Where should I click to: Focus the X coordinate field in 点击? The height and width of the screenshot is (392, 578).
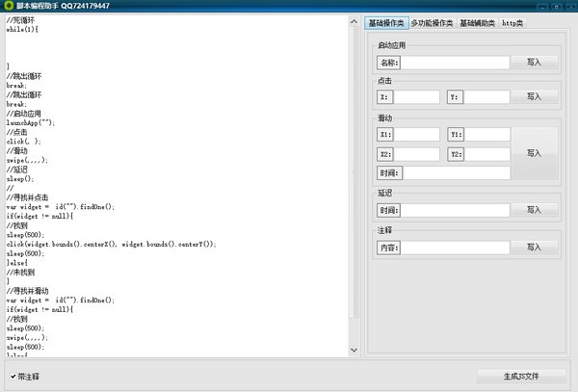pyautogui.click(x=416, y=97)
